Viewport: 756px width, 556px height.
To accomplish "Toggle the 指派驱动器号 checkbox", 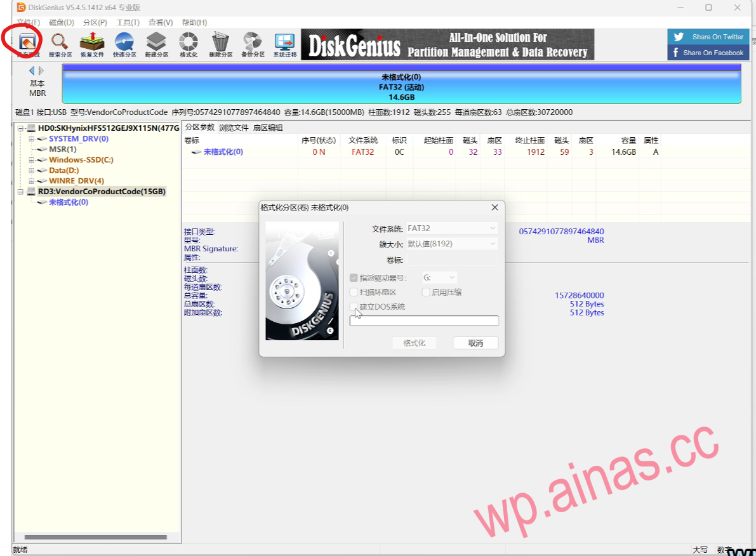I will click(354, 278).
